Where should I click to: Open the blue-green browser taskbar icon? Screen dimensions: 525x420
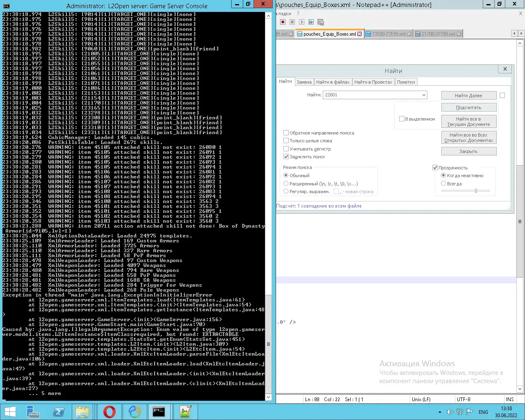135,412
